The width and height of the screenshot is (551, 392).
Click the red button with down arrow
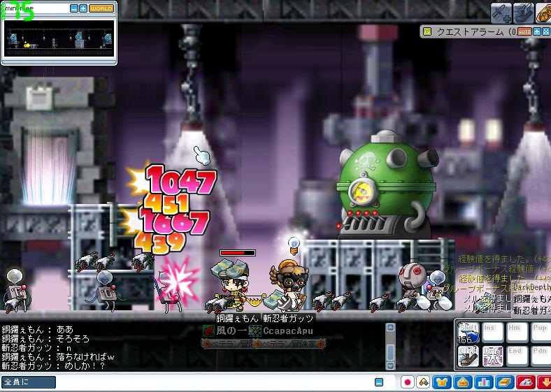[544, 382]
